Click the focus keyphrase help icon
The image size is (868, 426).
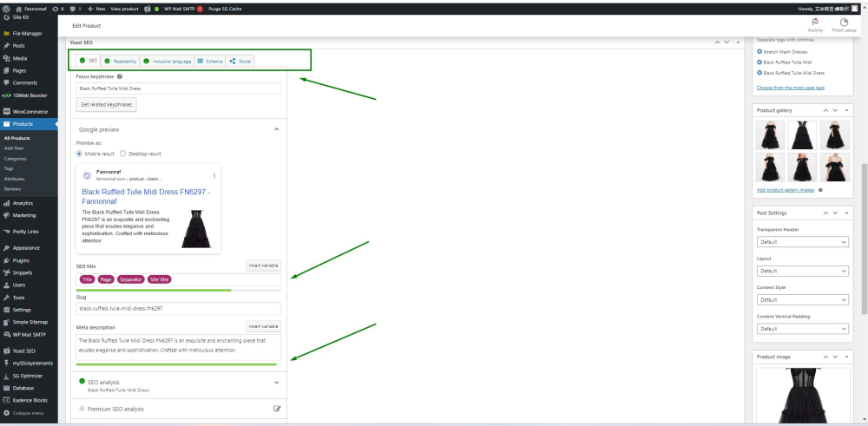[120, 76]
